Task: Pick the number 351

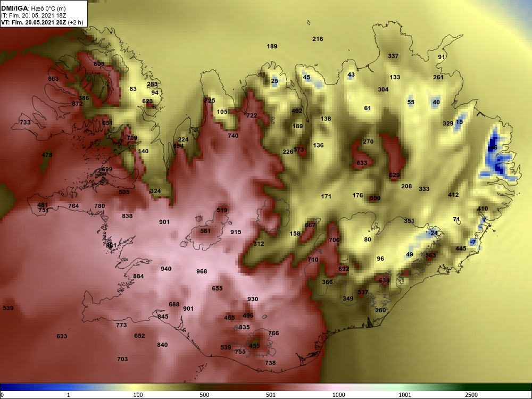Action: coord(409,221)
